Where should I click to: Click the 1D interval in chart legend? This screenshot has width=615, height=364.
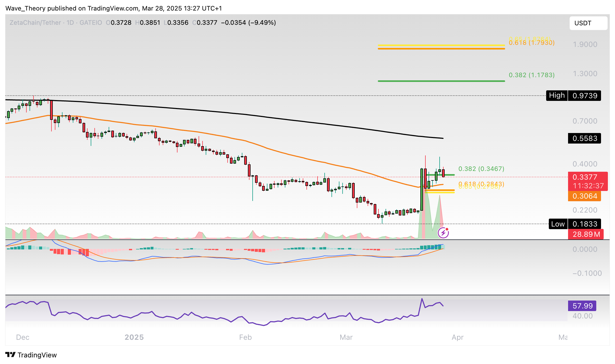pos(70,23)
